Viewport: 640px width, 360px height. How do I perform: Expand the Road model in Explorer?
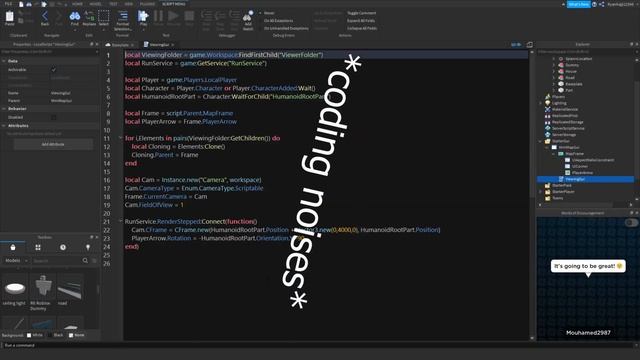pos(554,78)
